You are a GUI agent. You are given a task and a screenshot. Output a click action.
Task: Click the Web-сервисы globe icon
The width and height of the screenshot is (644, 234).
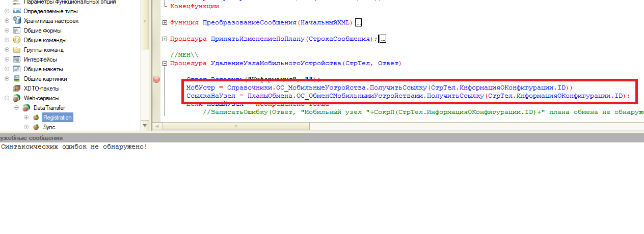(x=17, y=98)
